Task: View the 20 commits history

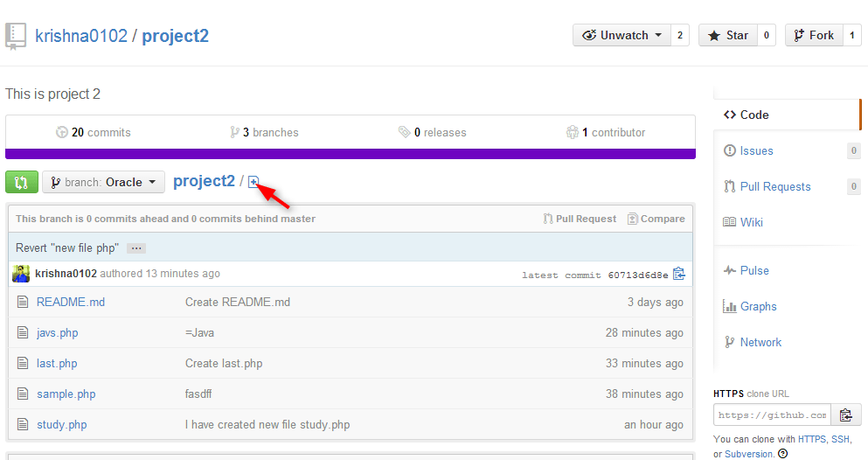Action: (93, 132)
